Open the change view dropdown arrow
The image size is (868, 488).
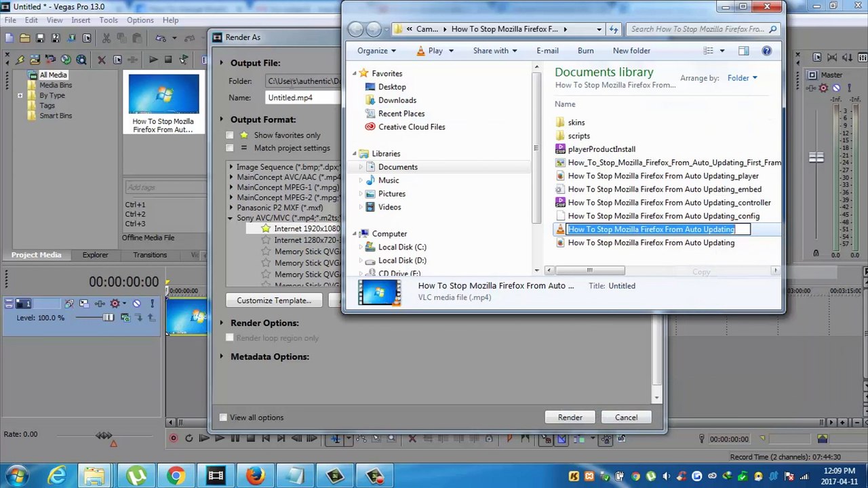tap(722, 51)
